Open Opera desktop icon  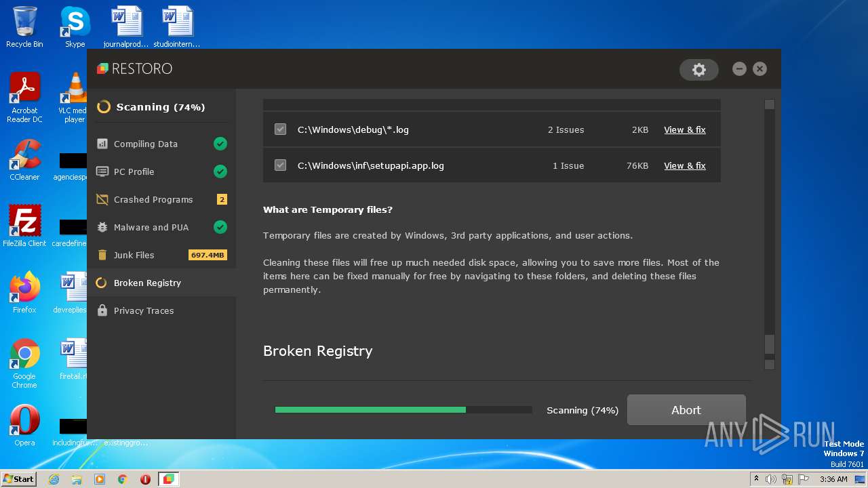pos(24,426)
